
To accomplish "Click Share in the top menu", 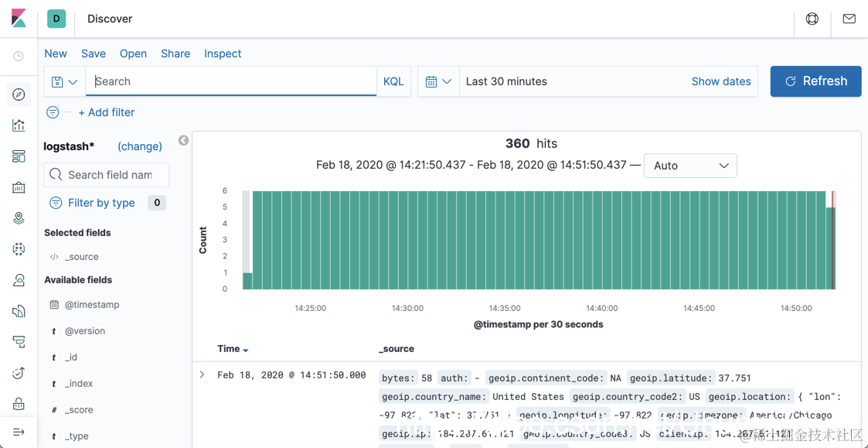I will [x=175, y=54].
